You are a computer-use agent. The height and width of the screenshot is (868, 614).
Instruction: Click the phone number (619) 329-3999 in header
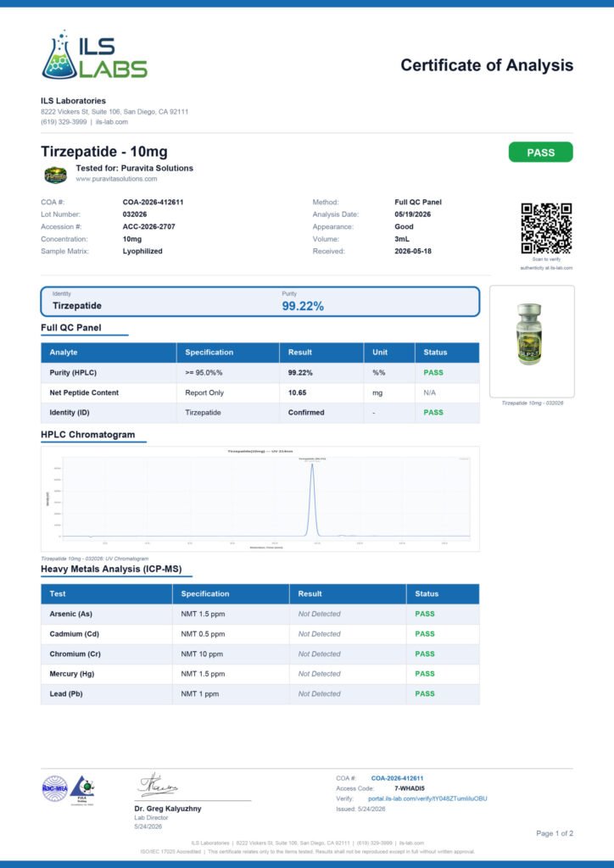coord(64,122)
